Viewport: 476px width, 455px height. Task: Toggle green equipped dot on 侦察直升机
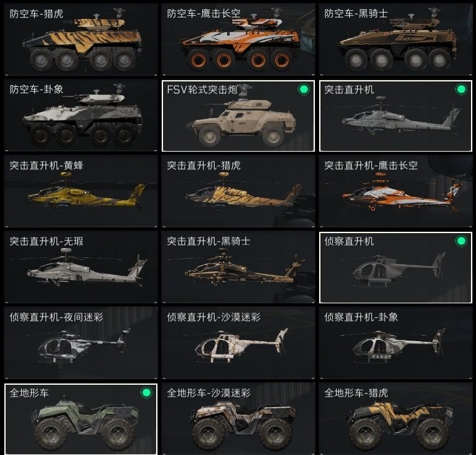[x=461, y=241]
